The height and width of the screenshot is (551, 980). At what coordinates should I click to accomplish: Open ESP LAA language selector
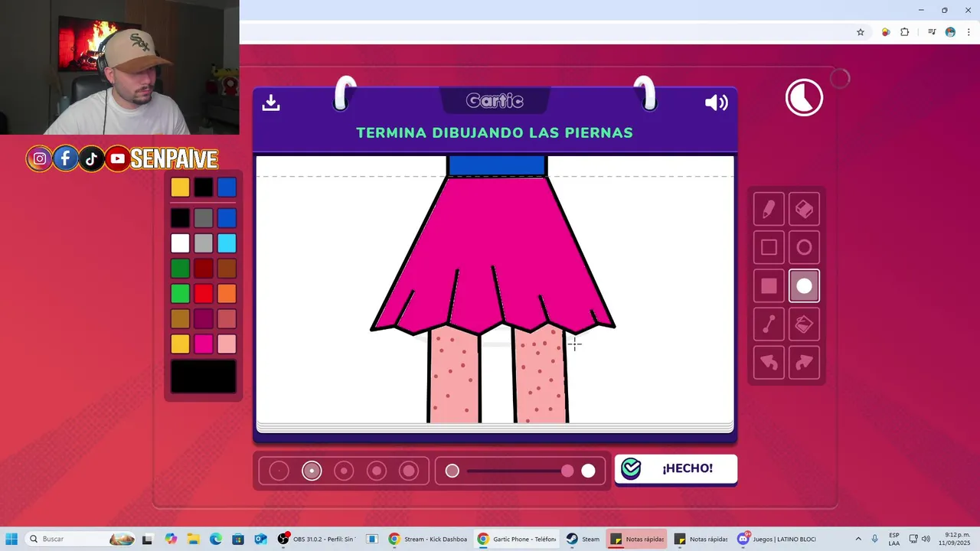(x=894, y=539)
